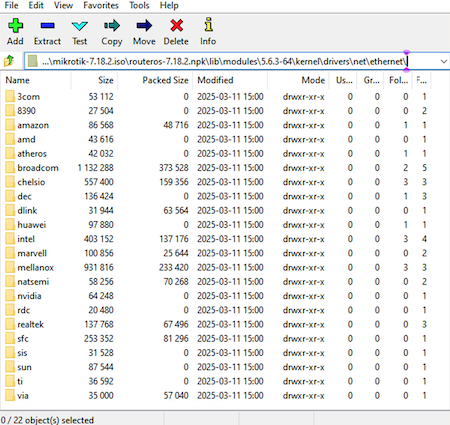Sort by the Name column header

tap(36, 80)
